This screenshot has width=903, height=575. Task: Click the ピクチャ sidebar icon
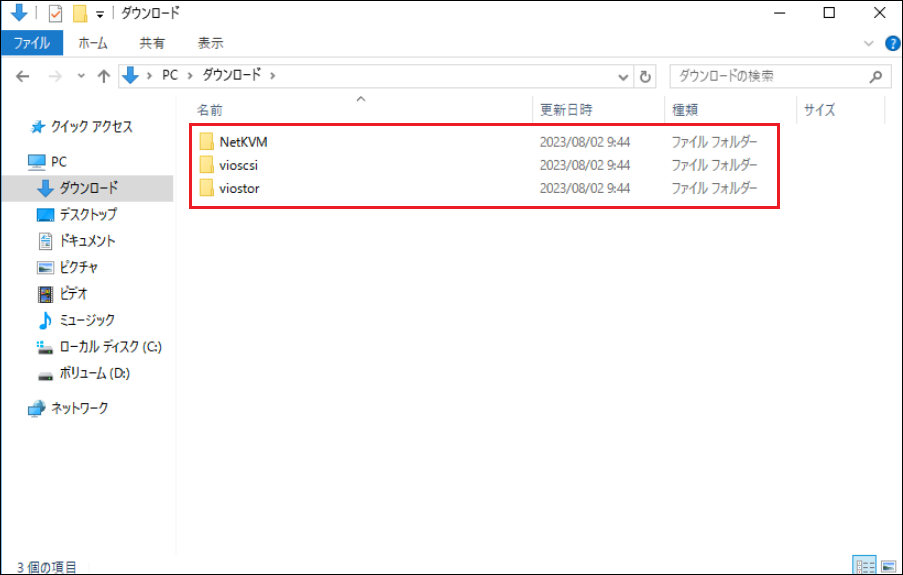(x=45, y=268)
